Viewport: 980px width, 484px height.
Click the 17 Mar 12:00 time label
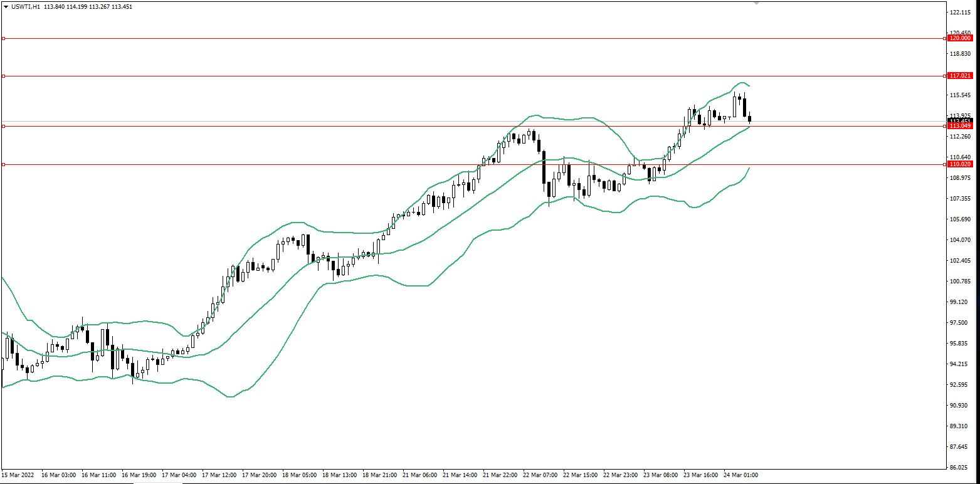point(219,475)
